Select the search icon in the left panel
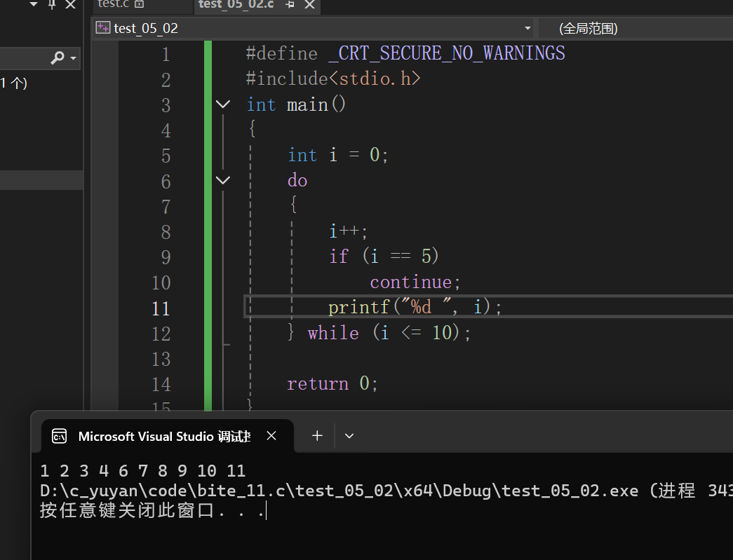This screenshot has width=733, height=560. tap(58, 57)
